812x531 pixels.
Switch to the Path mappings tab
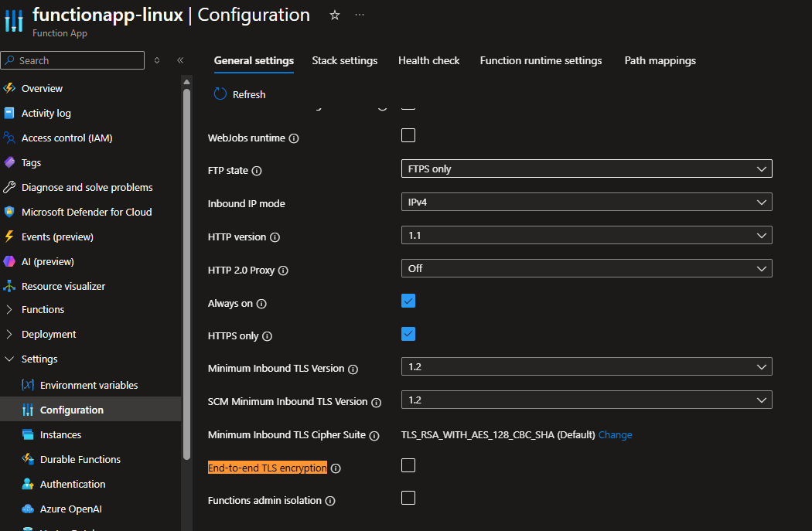pyautogui.click(x=660, y=60)
